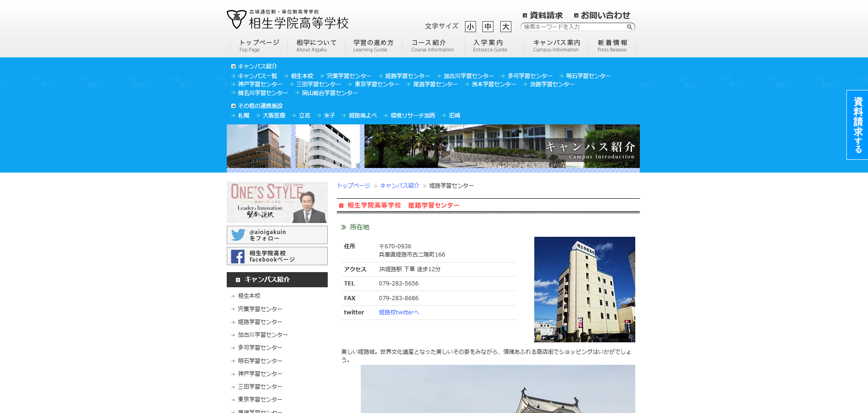Click トップページ breadcrumb link
This screenshot has width=868, height=413.
point(353,186)
